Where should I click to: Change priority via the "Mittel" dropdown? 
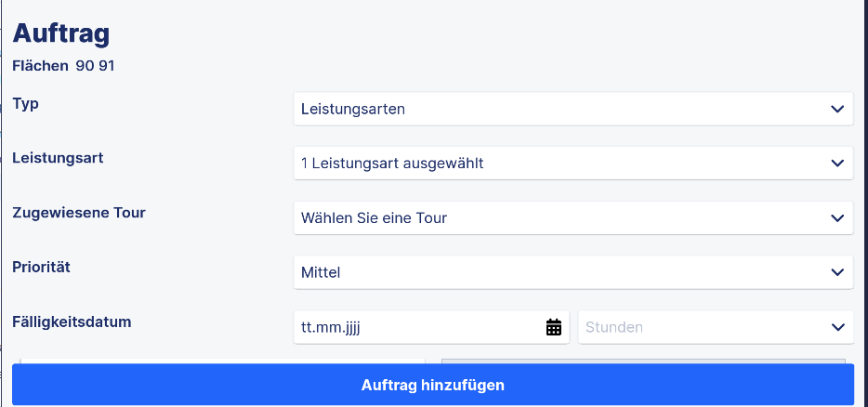573,272
